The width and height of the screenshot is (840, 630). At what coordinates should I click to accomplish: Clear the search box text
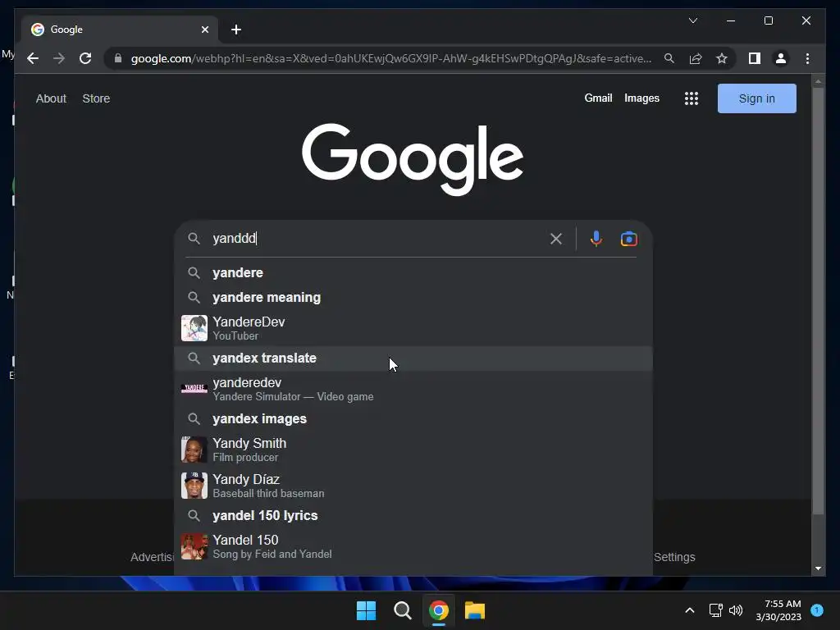point(556,239)
